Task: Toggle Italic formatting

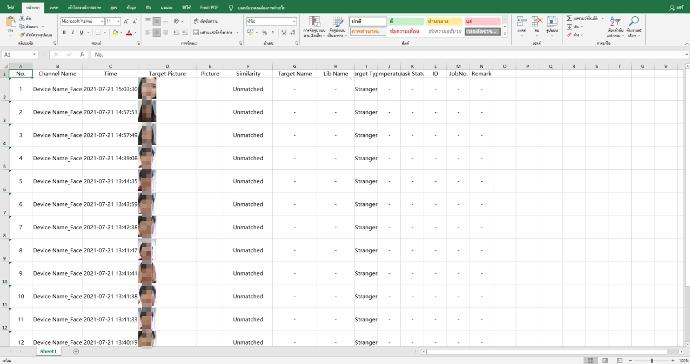Action: [73, 33]
